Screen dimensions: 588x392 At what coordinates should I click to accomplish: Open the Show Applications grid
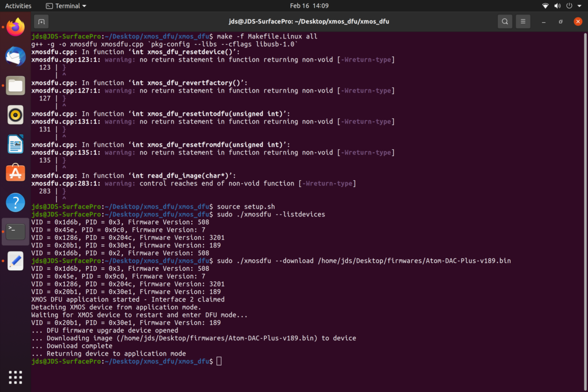click(15, 377)
